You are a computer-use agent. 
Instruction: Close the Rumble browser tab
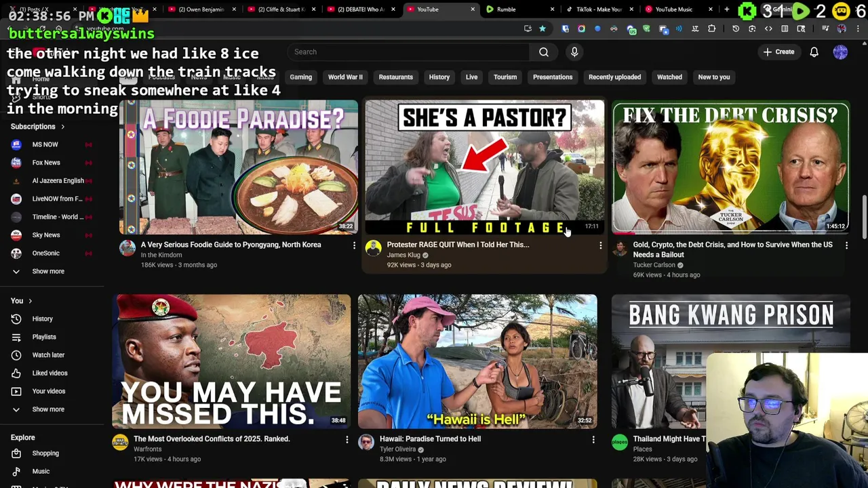point(552,9)
